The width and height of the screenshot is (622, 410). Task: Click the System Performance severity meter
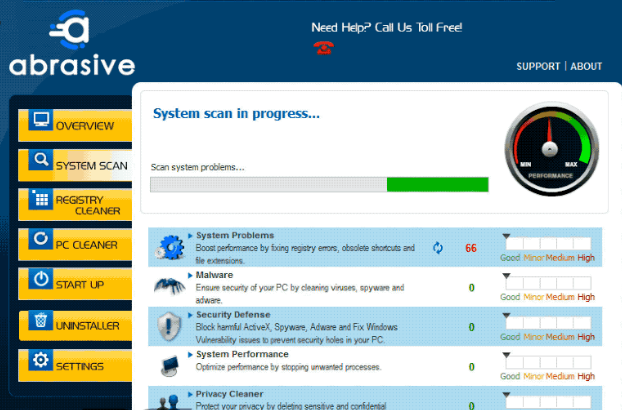549,361
